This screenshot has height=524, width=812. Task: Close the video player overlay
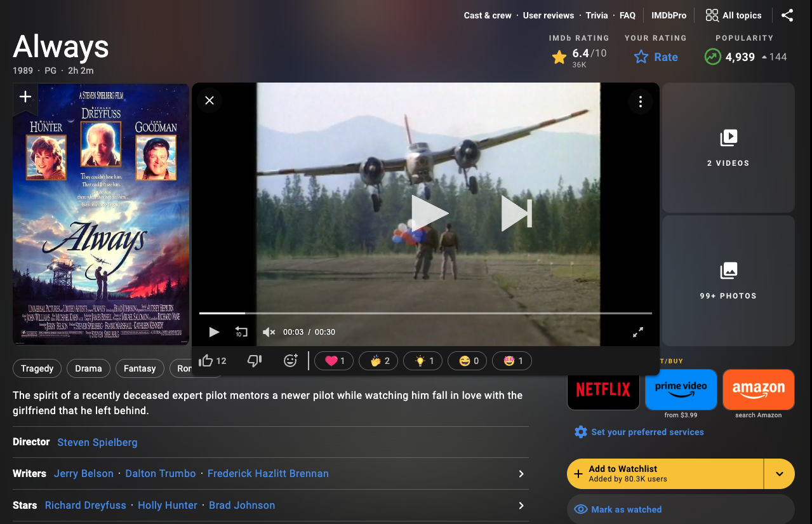[210, 100]
